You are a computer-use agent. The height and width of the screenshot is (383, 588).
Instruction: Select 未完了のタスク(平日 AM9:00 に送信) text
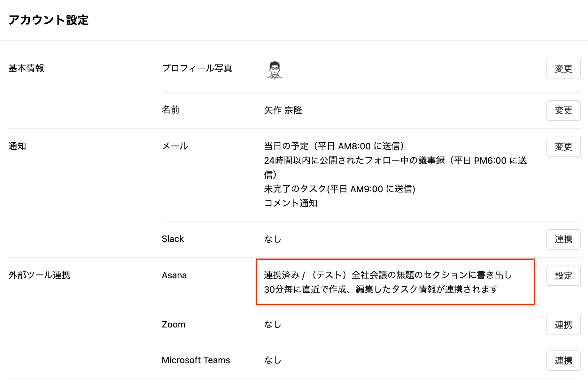340,189
